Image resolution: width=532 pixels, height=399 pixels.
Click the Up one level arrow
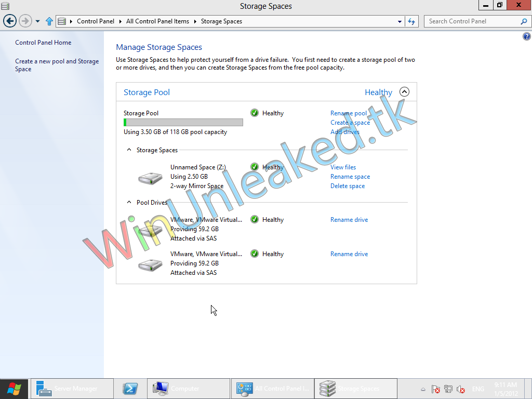(x=49, y=21)
